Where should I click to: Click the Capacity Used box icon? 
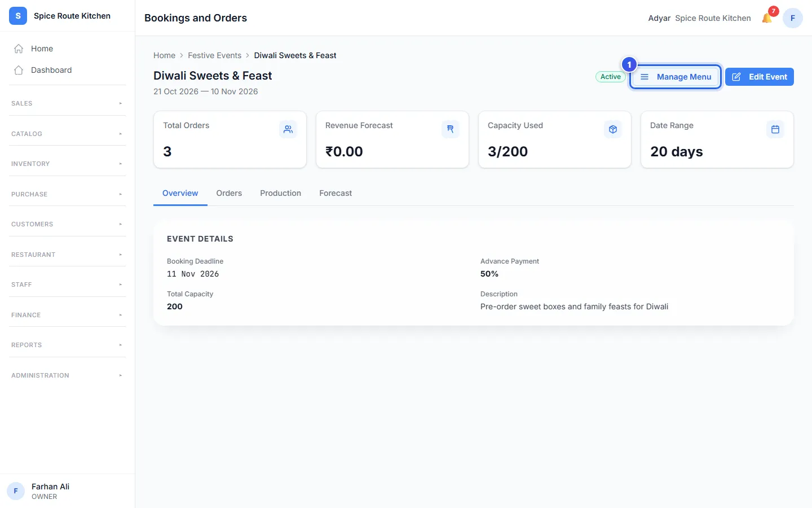point(613,129)
